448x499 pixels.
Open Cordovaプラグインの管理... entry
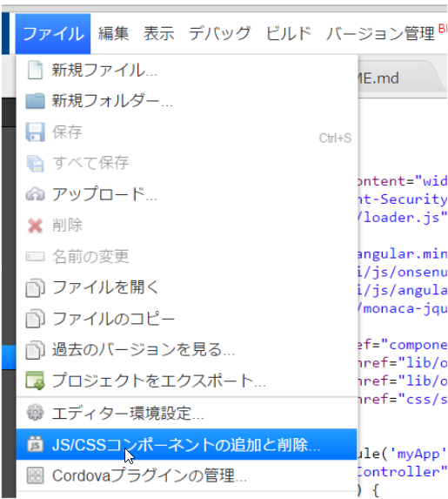click(187, 475)
